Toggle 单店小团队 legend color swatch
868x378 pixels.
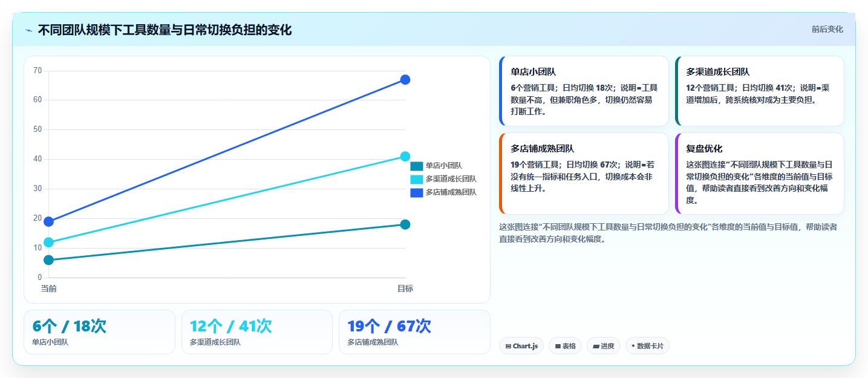tap(417, 166)
